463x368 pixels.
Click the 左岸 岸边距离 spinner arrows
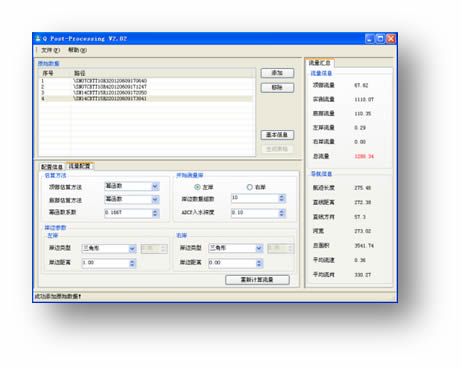[132, 263]
